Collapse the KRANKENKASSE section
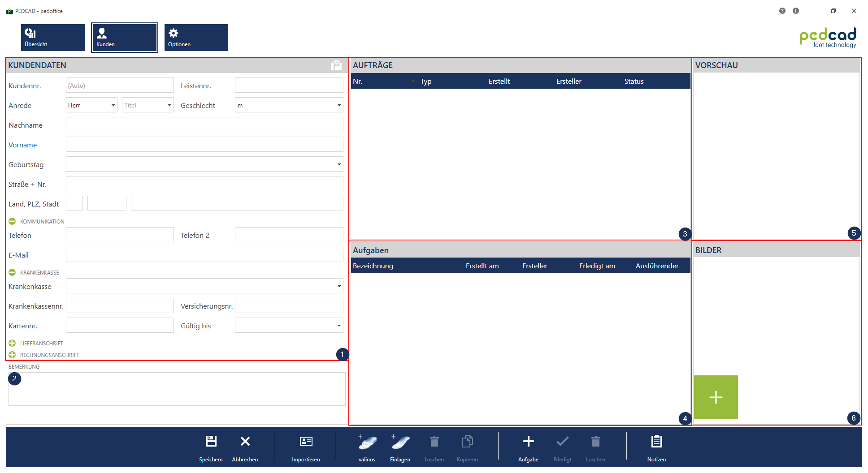Screen dimensions: 868x473 point(12,272)
